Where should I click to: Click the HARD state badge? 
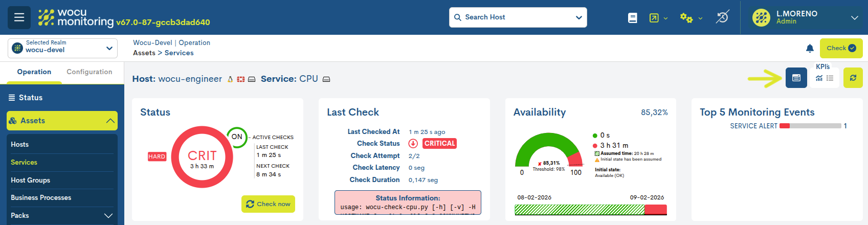[x=157, y=156]
